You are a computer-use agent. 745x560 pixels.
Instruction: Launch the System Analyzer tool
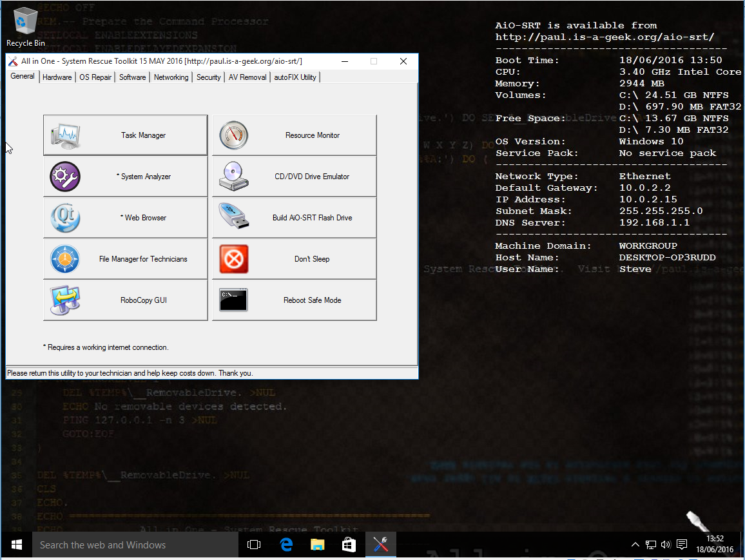[x=64, y=176]
